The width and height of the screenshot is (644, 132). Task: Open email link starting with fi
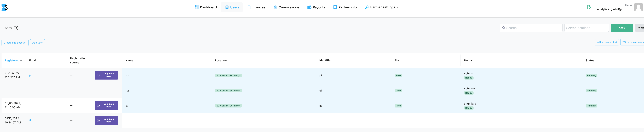(x=30, y=121)
